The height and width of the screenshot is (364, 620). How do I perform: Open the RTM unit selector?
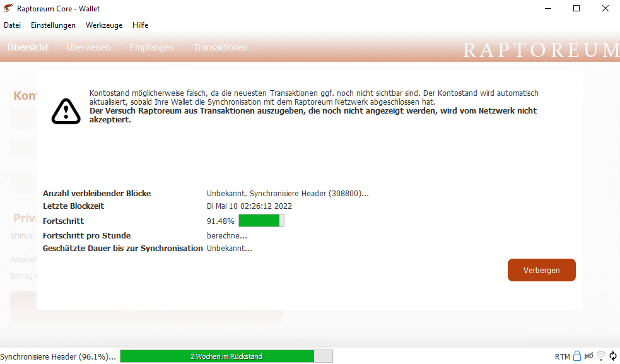(x=562, y=357)
